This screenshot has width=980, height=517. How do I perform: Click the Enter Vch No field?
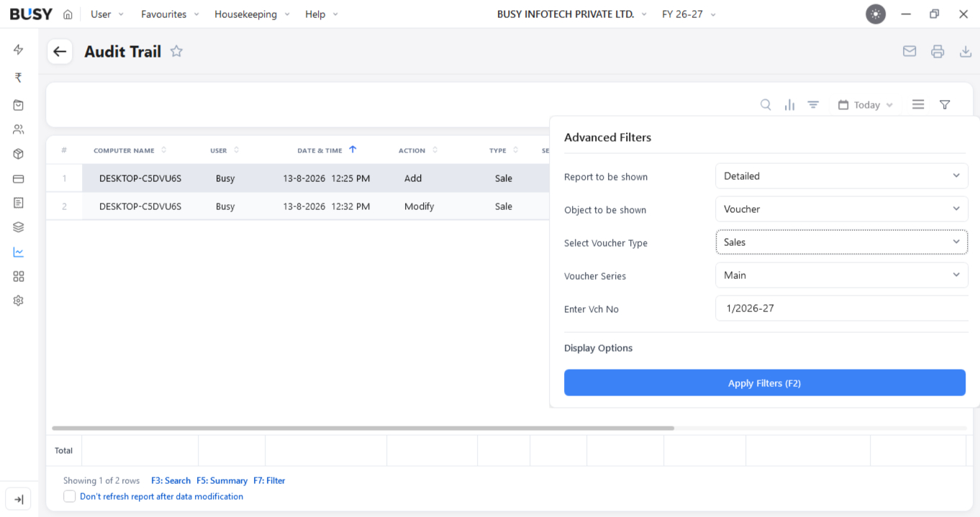(841, 308)
